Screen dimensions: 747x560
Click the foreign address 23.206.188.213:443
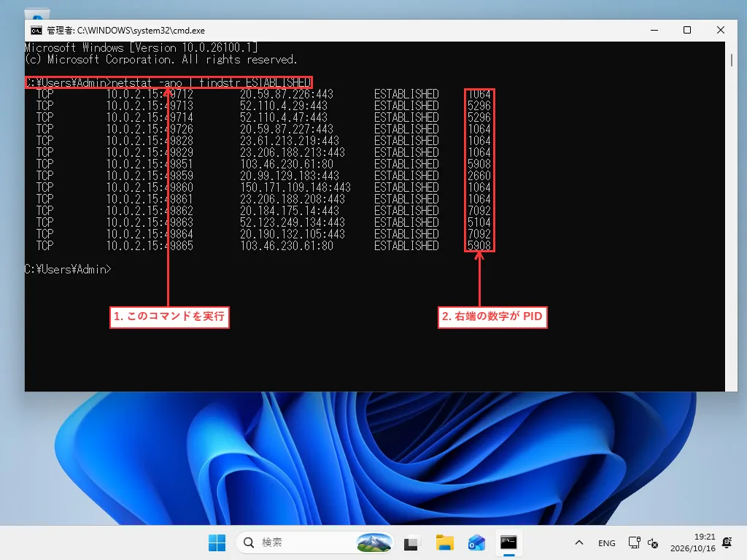292,152
